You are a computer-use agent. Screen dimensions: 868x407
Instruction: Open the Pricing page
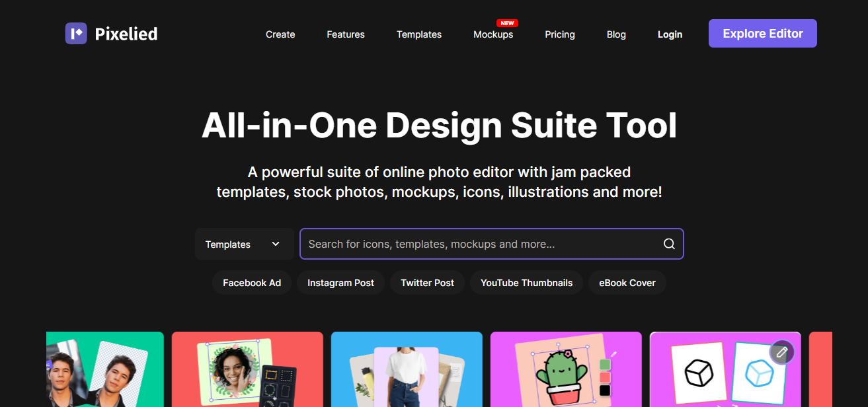(560, 34)
